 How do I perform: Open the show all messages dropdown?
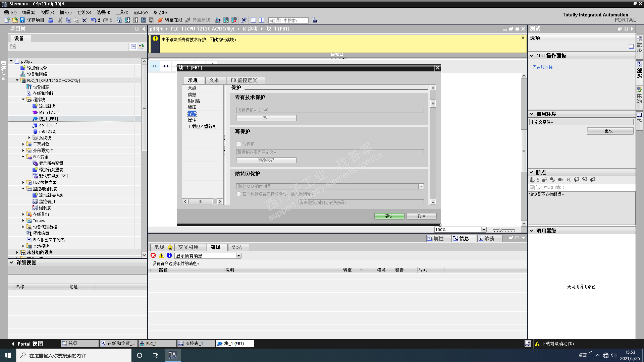tap(238, 256)
